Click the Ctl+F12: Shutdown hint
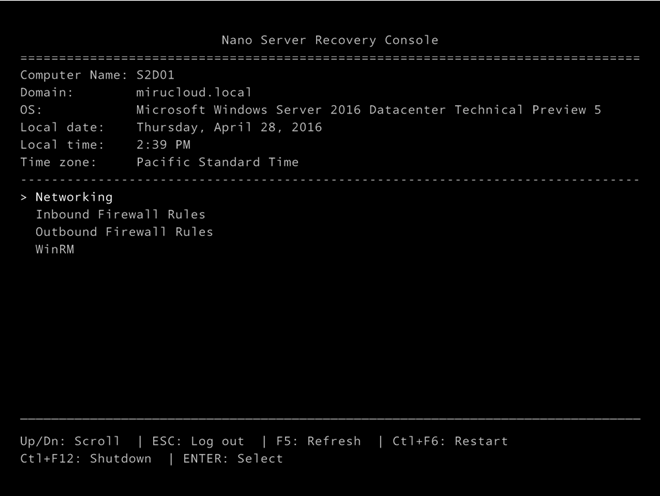 86,459
